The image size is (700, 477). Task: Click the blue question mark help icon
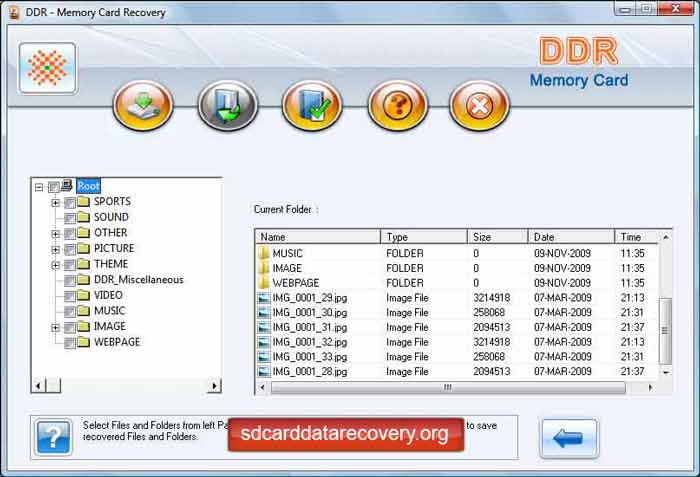coord(53,437)
